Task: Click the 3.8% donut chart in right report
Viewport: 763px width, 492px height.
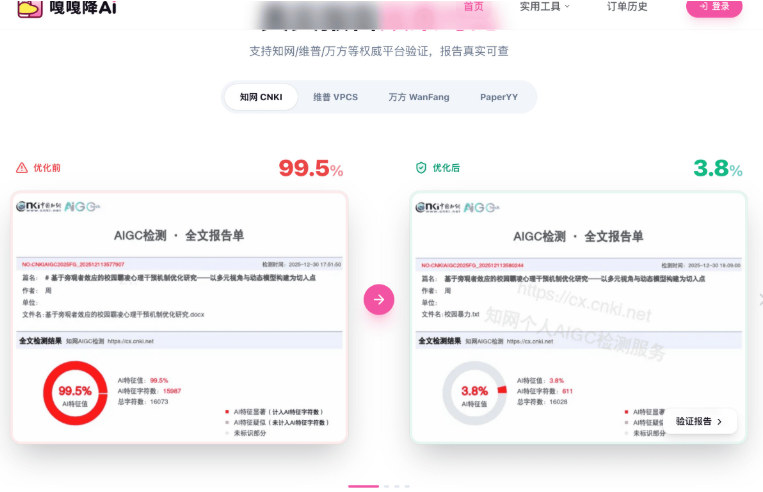Action: tap(474, 393)
